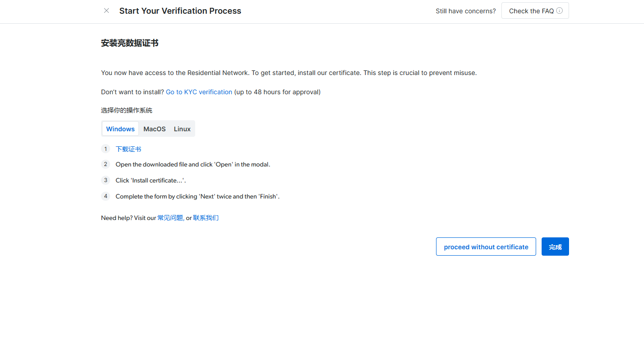
Task: Click the blue 完成 button
Action: [555, 247]
